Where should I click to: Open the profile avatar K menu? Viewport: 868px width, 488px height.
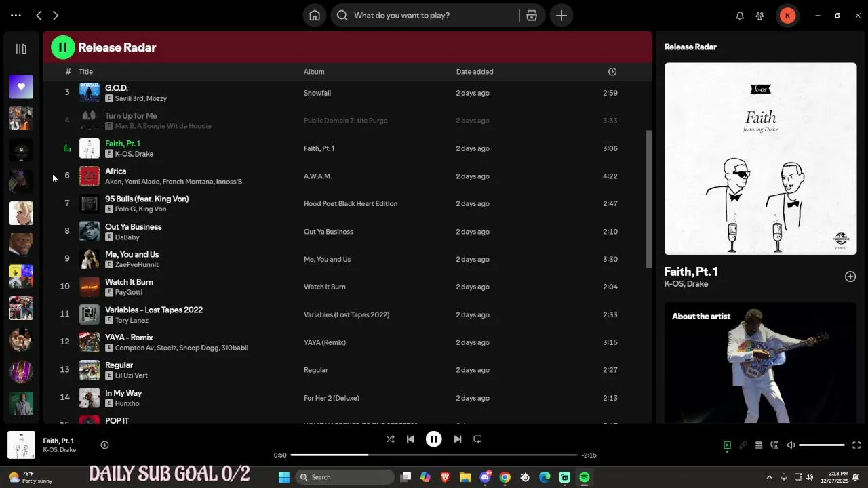point(787,16)
